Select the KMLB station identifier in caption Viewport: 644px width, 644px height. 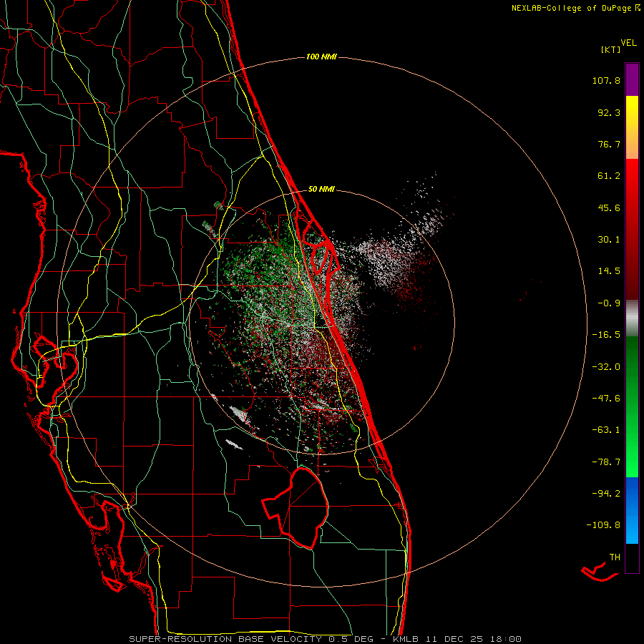pos(406,639)
